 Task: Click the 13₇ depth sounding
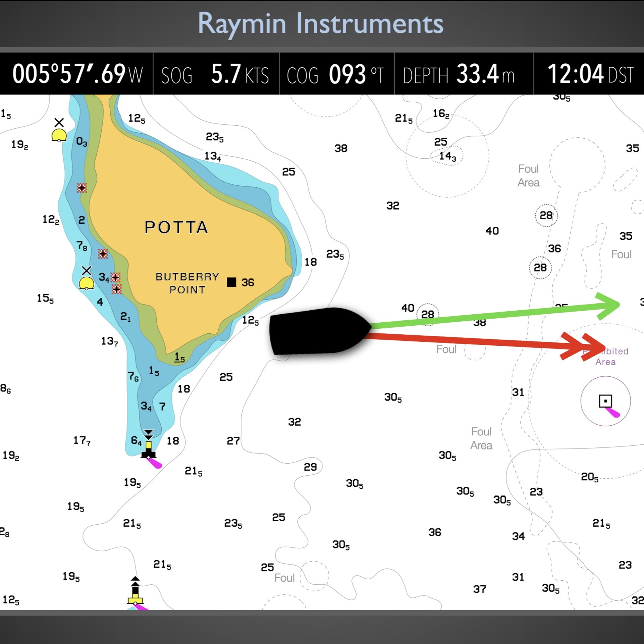(x=110, y=341)
